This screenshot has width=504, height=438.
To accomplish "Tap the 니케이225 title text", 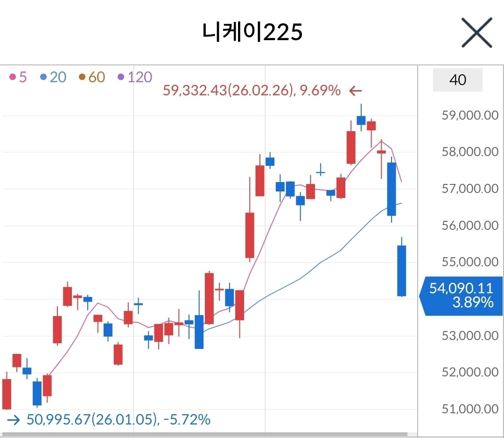I will click(252, 32).
